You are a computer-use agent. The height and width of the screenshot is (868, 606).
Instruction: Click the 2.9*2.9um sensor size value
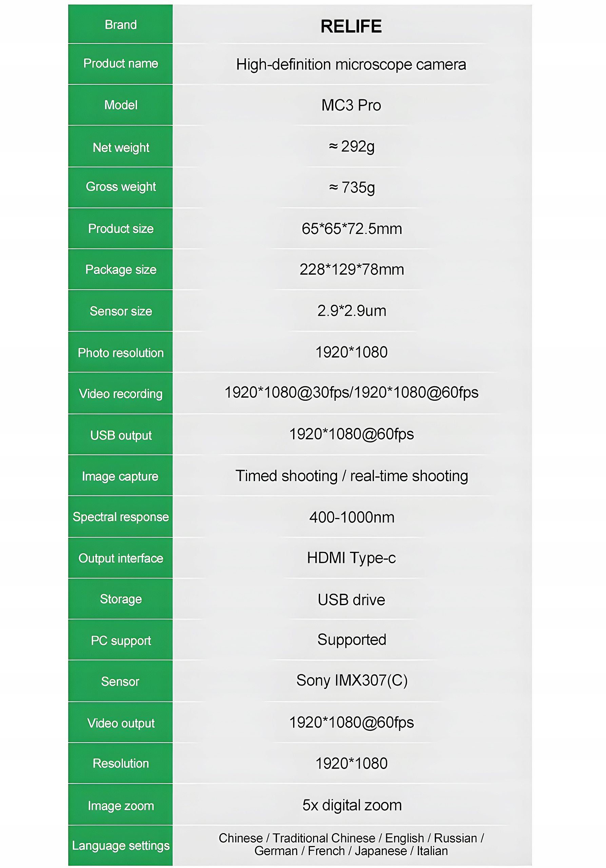click(x=352, y=311)
